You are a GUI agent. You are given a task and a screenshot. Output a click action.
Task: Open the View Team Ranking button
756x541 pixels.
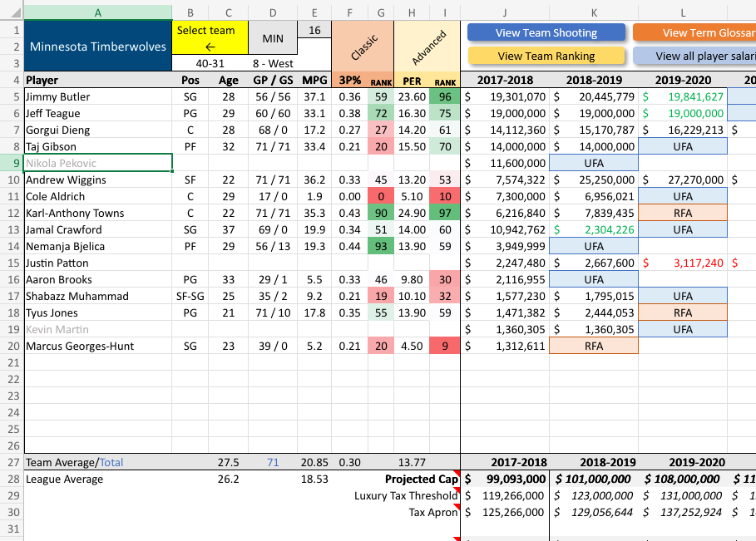pyautogui.click(x=546, y=56)
